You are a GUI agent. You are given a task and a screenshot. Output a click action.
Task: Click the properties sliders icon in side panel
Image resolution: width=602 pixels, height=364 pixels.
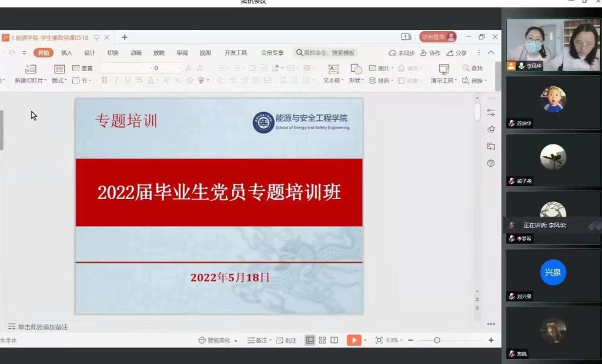pos(491,112)
